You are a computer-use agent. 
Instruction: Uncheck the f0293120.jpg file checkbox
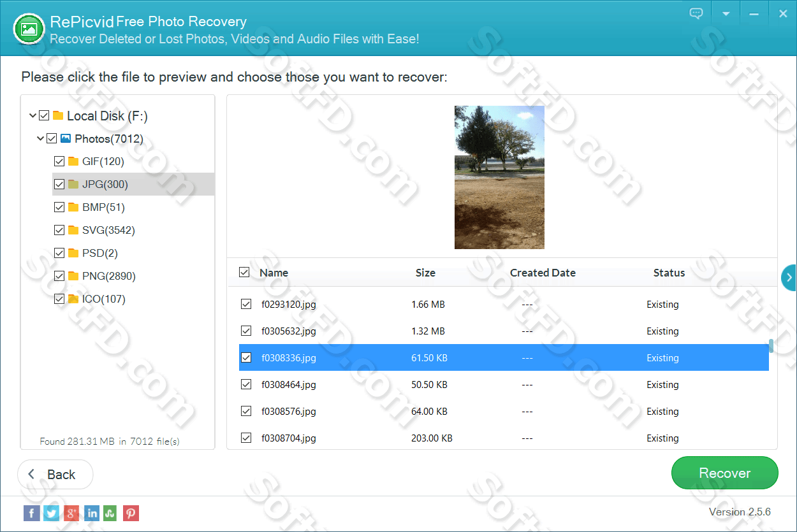pos(246,304)
